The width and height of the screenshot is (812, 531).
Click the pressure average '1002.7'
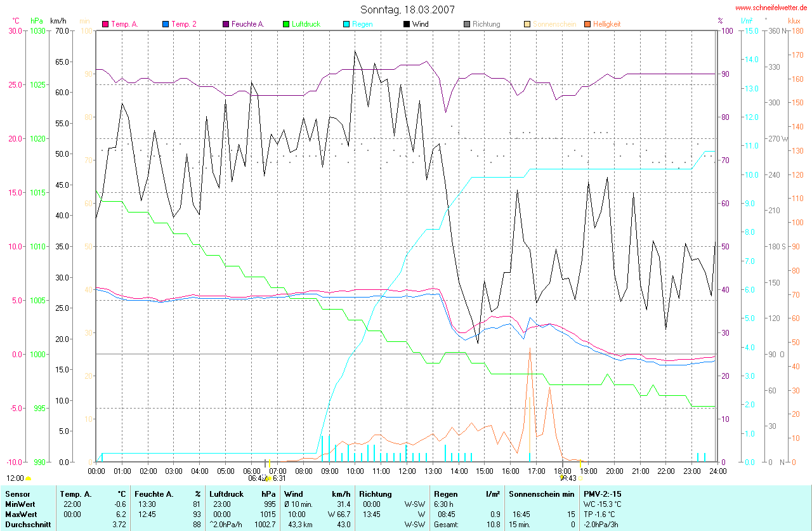(x=265, y=525)
